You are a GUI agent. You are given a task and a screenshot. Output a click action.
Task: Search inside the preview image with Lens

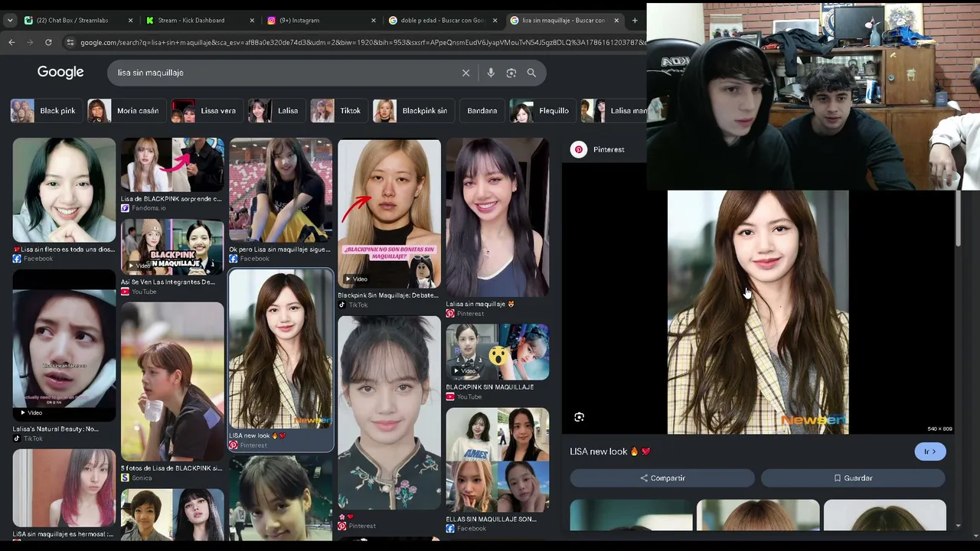click(580, 417)
